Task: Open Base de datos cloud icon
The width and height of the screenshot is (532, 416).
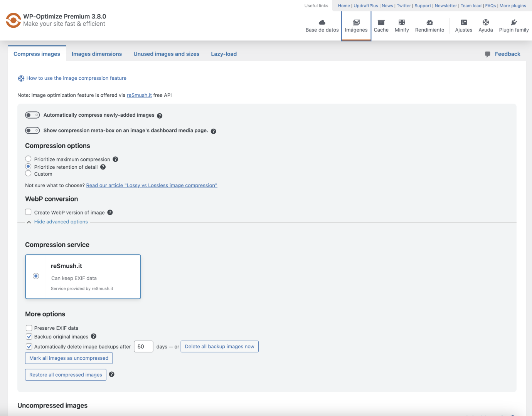Action: tap(322, 22)
